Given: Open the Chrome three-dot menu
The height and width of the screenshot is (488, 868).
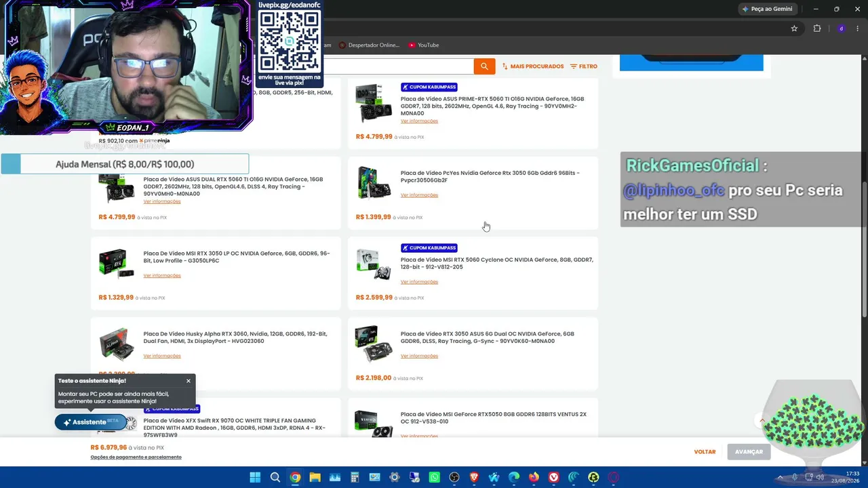Looking at the screenshot, I should (x=858, y=28).
